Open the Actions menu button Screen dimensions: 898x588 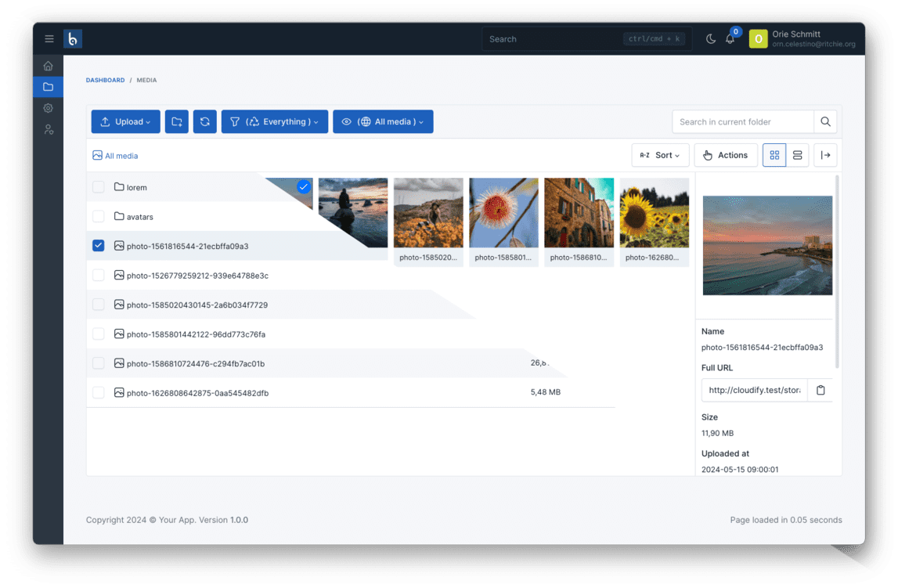coord(725,155)
